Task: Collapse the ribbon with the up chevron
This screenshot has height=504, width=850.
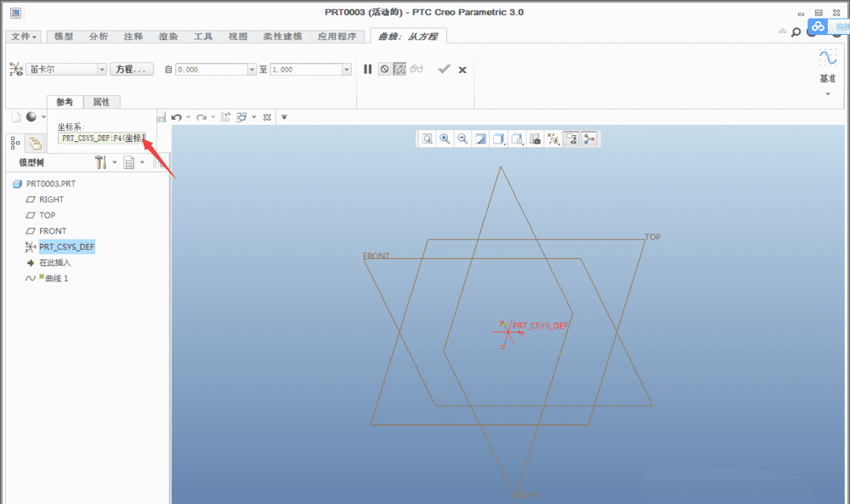Action: 782,31
